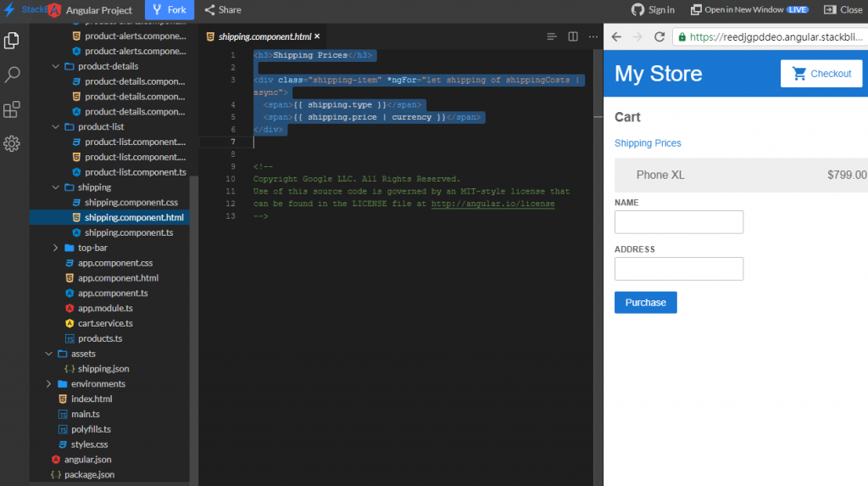Click the file explorer vertical scrollbar
Screen dimensions: 868x486
coord(194,327)
